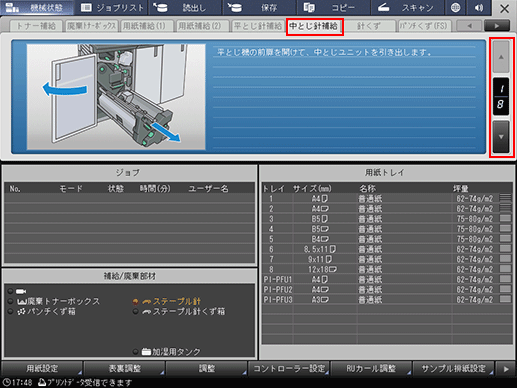Screen dimensions: 517x388
Task: Open the コピー copy tab
Action: [333, 8]
